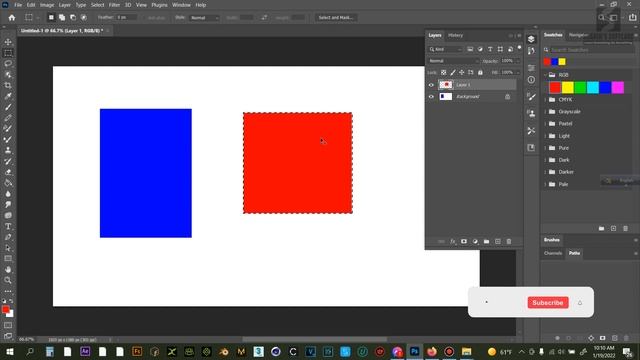Image resolution: width=640 pixels, height=360 pixels.
Task: Delete swatch with Swatches panel trash icon
Action: point(625,229)
